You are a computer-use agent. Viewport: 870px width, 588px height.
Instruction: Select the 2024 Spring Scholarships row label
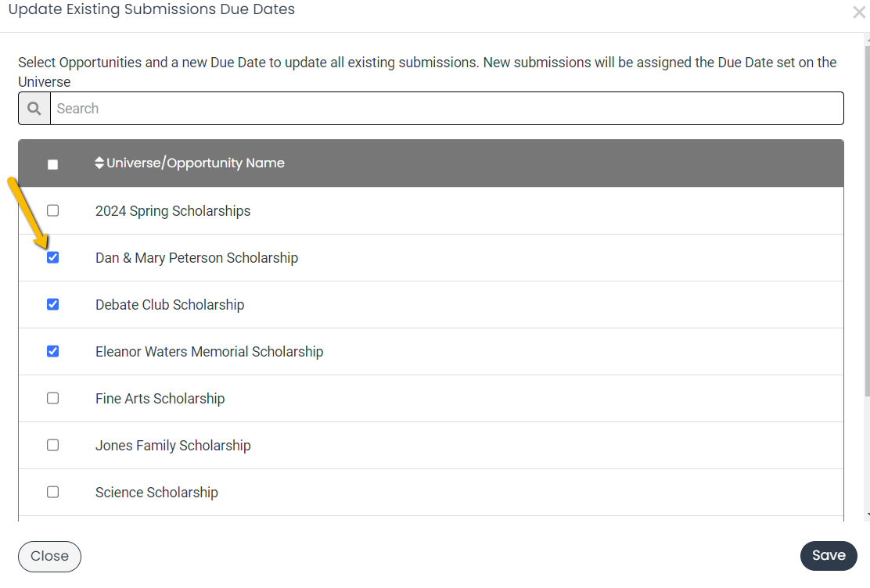173,211
